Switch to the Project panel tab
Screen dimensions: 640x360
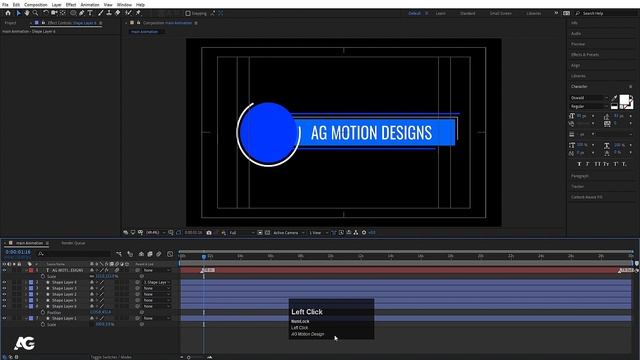pyautogui.click(x=11, y=23)
